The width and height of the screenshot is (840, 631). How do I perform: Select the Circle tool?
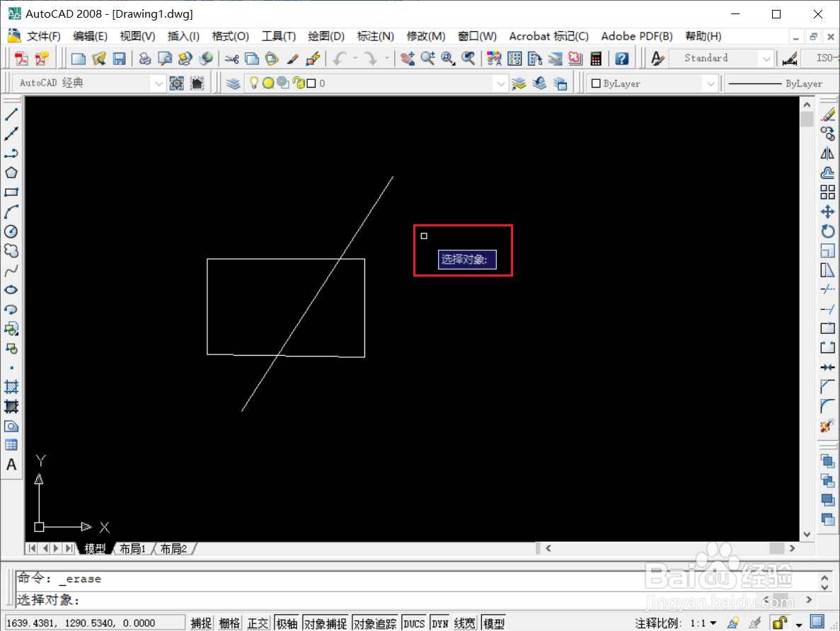pos(11,231)
